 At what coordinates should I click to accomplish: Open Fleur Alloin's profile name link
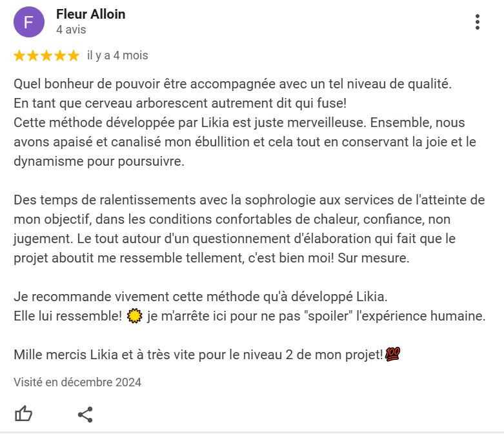90,14
